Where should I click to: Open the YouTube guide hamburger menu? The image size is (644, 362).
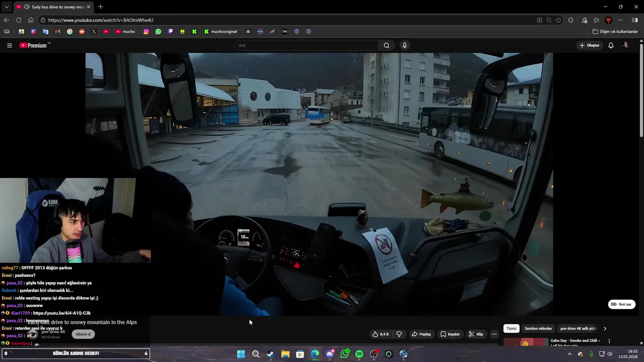coord(9,45)
